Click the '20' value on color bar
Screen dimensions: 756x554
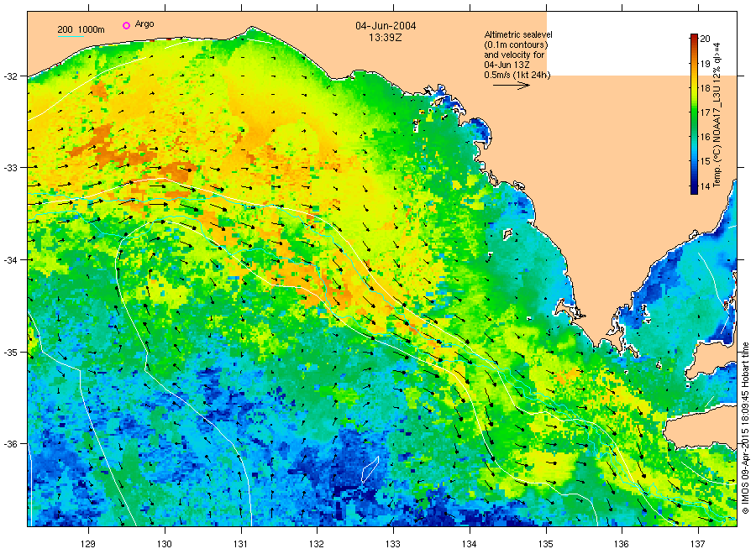[705, 39]
